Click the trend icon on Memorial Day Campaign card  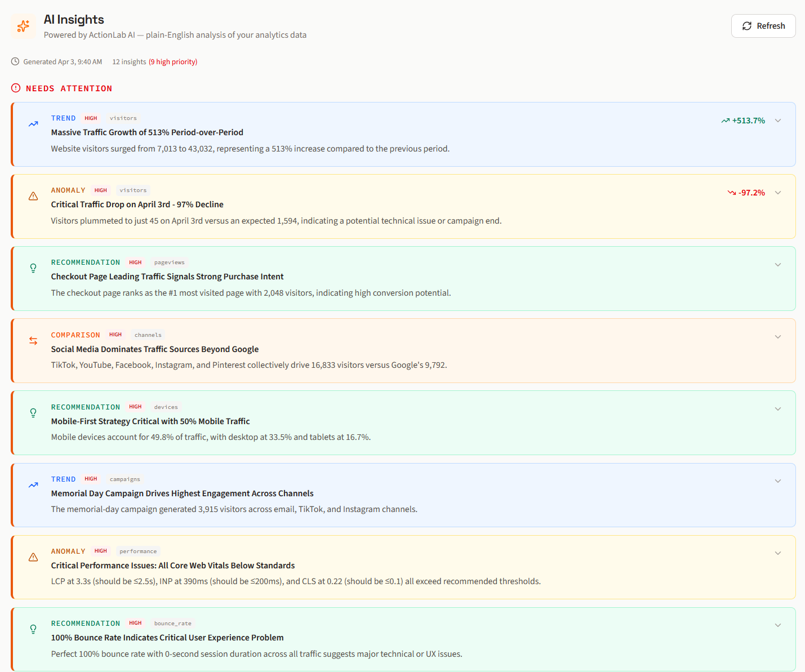click(x=33, y=484)
